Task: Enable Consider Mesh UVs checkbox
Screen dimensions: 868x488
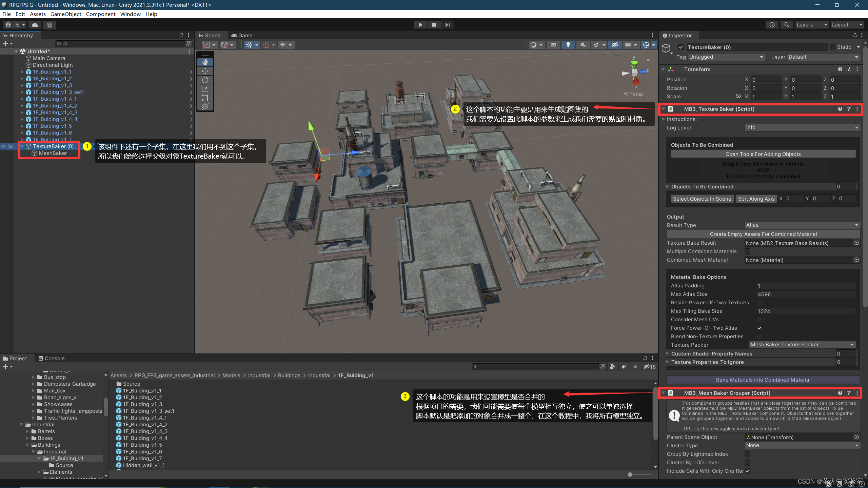Action: 760,320
